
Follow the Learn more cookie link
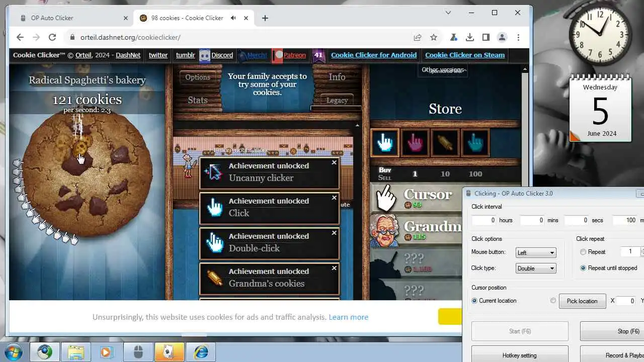[348, 317]
